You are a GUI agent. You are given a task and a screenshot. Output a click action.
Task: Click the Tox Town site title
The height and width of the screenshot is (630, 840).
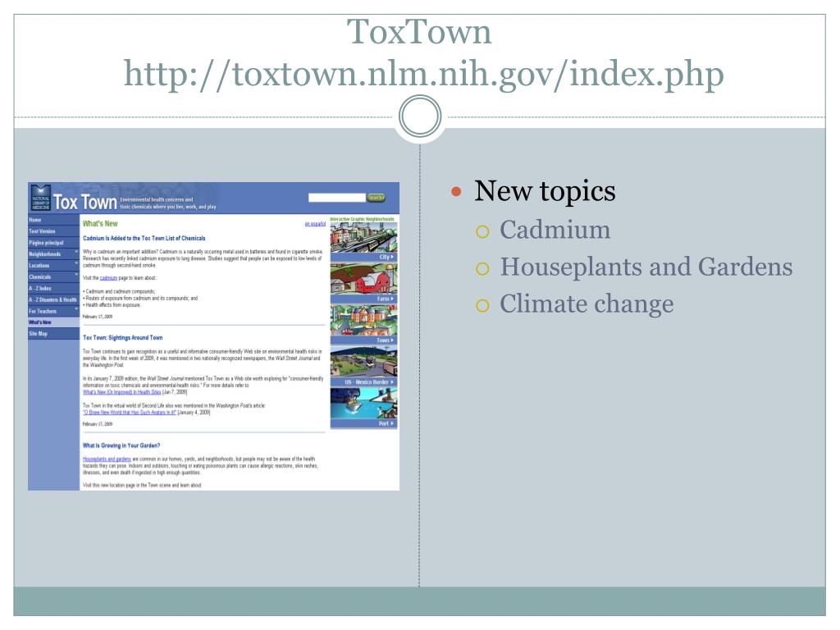[x=85, y=202]
